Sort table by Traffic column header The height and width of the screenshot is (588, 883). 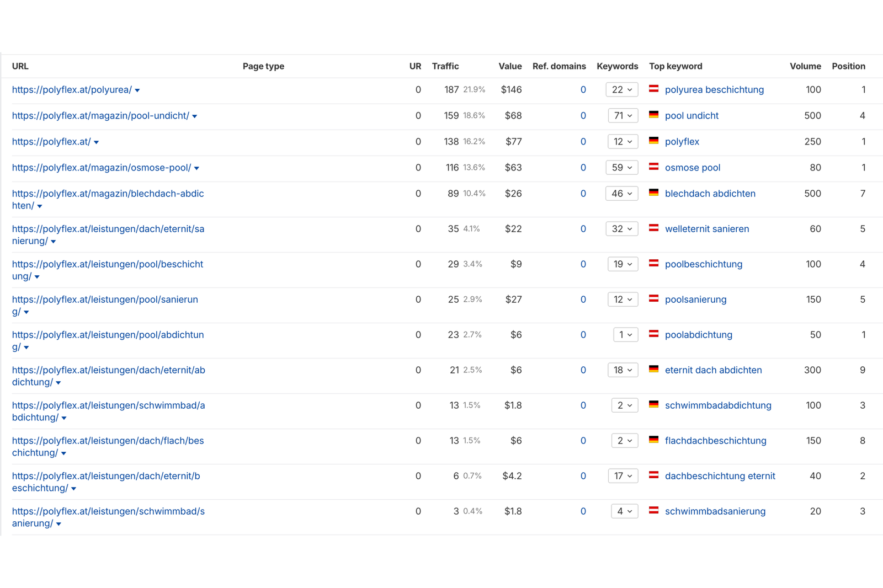(x=445, y=66)
